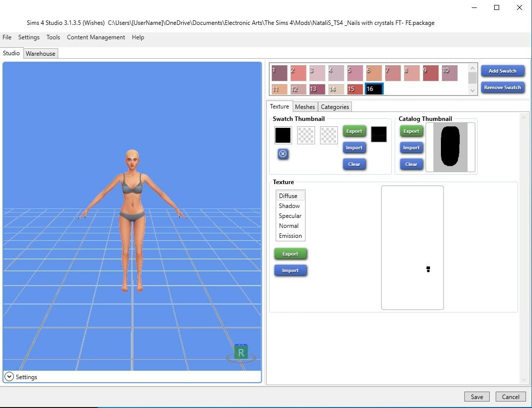Open the Meshes tab
The height and width of the screenshot is (408, 532).
pos(305,107)
